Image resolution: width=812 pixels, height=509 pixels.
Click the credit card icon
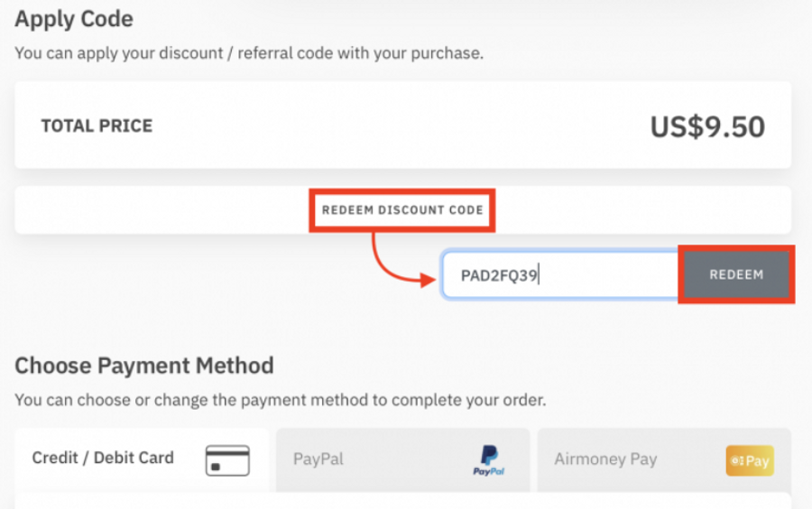pyautogui.click(x=227, y=459)
